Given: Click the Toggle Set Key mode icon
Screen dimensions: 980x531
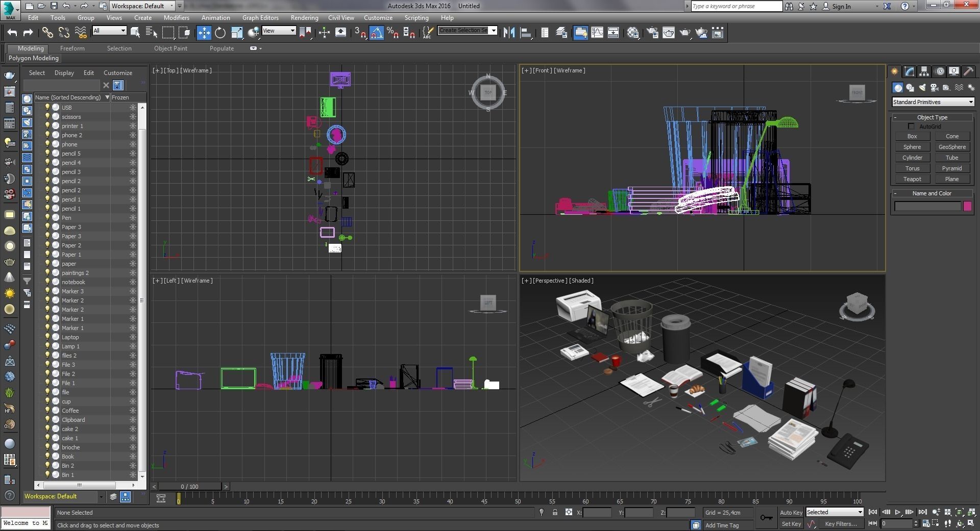Looking at the screenshot, I should (766, 518).
